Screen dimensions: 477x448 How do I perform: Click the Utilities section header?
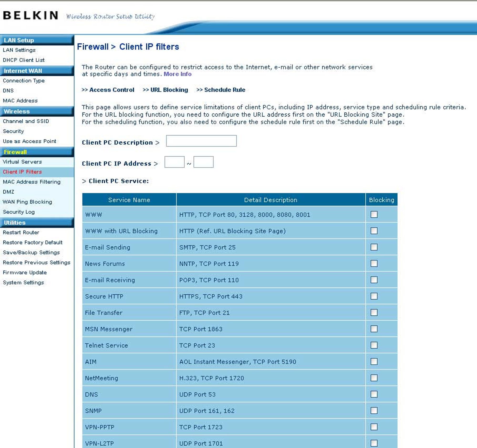pos(37,222)
